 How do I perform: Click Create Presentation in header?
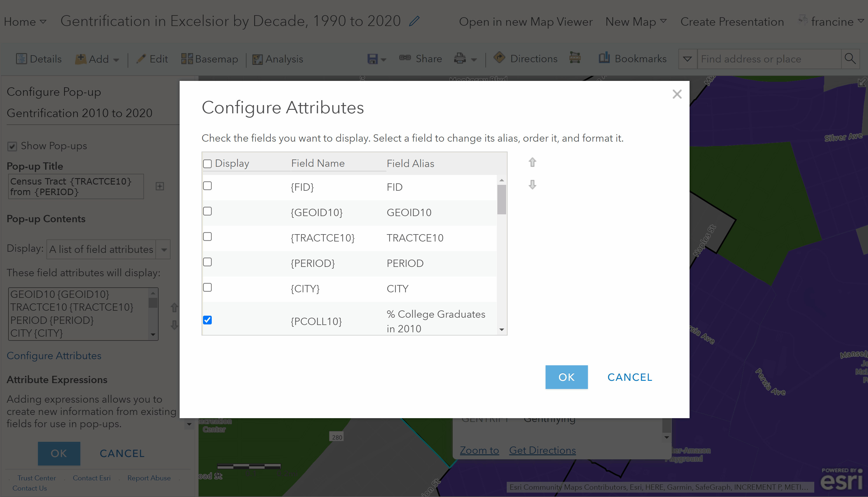[x=732, y=22]
